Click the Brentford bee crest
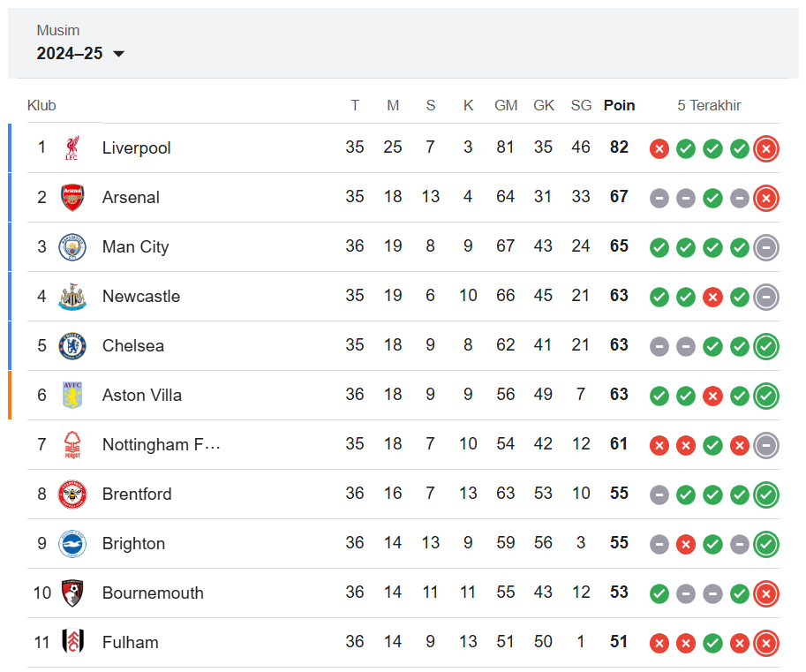806x672 pixels. tap(72, 495)
